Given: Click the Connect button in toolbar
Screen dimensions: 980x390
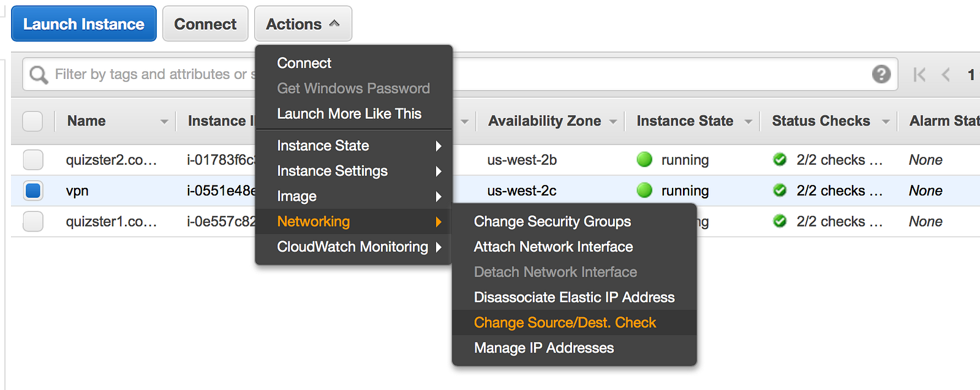Looking at the screenshot, I should pyautogui.click(x=205, y=24).
